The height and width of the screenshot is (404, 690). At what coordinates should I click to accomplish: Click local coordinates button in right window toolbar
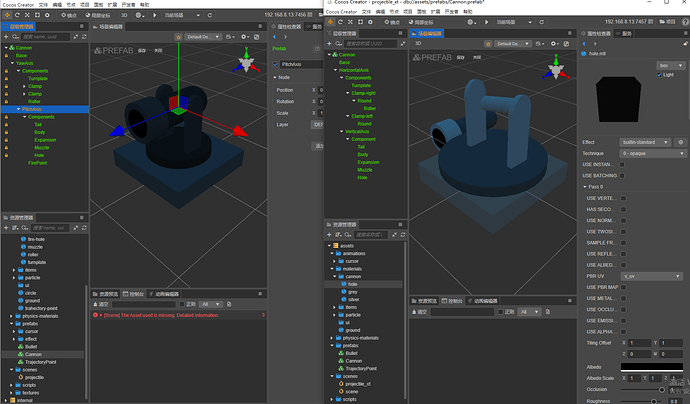coord(420,22)
